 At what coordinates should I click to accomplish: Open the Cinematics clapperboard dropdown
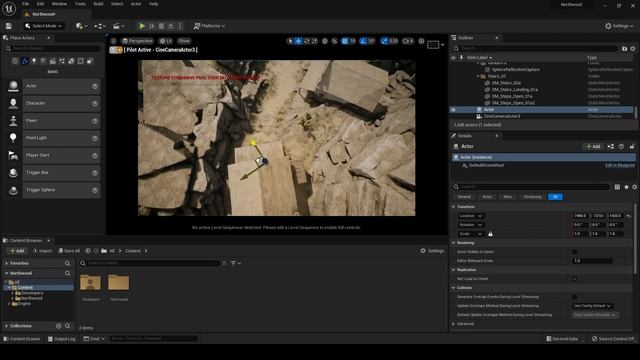(x=118, y=26)
